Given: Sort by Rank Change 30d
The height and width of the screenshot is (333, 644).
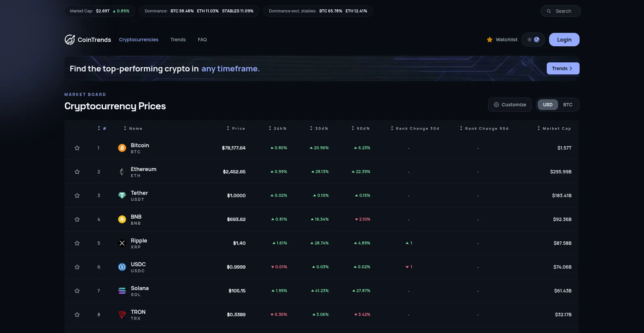Looking at the screenshot, I should 415,128.
